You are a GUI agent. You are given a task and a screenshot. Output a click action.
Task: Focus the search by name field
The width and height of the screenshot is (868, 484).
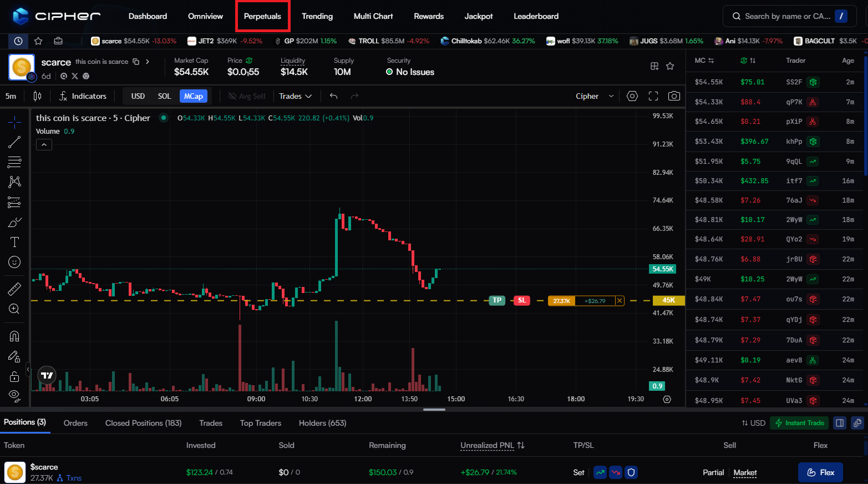(x=786, y=16)
